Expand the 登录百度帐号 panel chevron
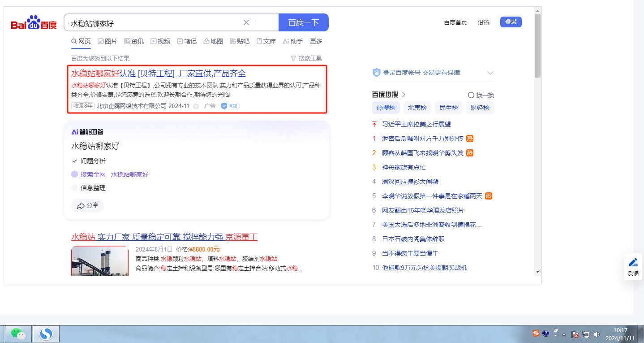Viewport: 644px width, 343px height. (x=490, y=73)
